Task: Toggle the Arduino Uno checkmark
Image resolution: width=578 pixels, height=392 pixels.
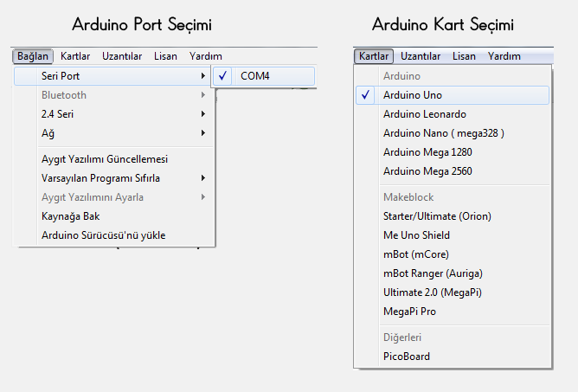Action: tap(365, 95)
